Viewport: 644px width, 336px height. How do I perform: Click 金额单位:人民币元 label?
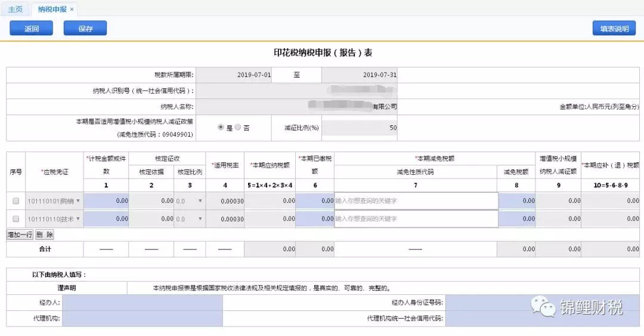(x=599, y=106)
